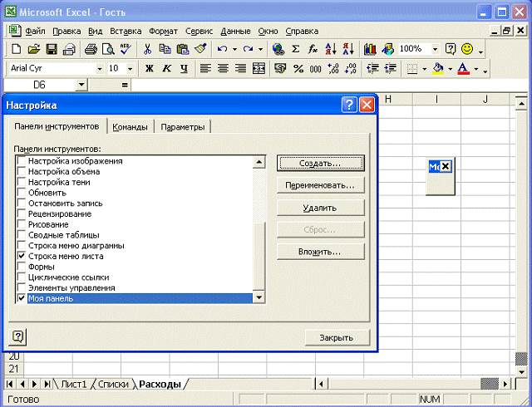The height and width of the screenshot is (407, 532).
Task: Toggle underline Ч formatting
Action: 184,69
